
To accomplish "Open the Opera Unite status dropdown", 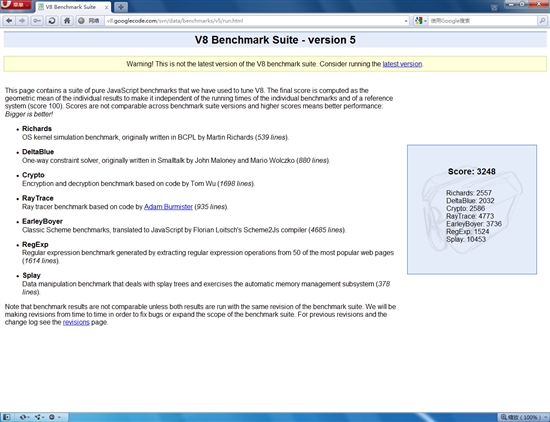I will coord(39,417).
